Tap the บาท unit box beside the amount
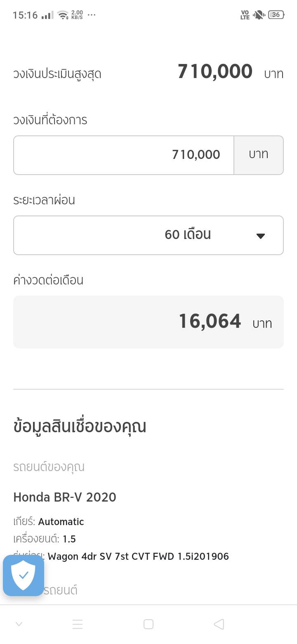 click(x=259, y=155)
